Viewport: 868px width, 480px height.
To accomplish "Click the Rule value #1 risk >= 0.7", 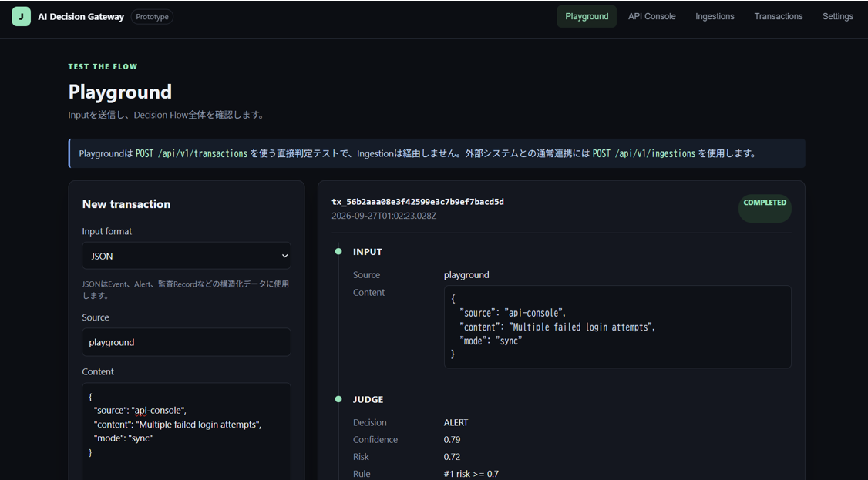I will (x=471, y=474).
